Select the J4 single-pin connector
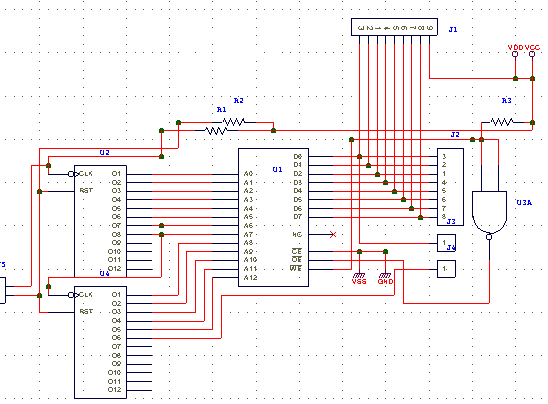The height and width of the screenshot is (404, 548). [x=447, y=243]
